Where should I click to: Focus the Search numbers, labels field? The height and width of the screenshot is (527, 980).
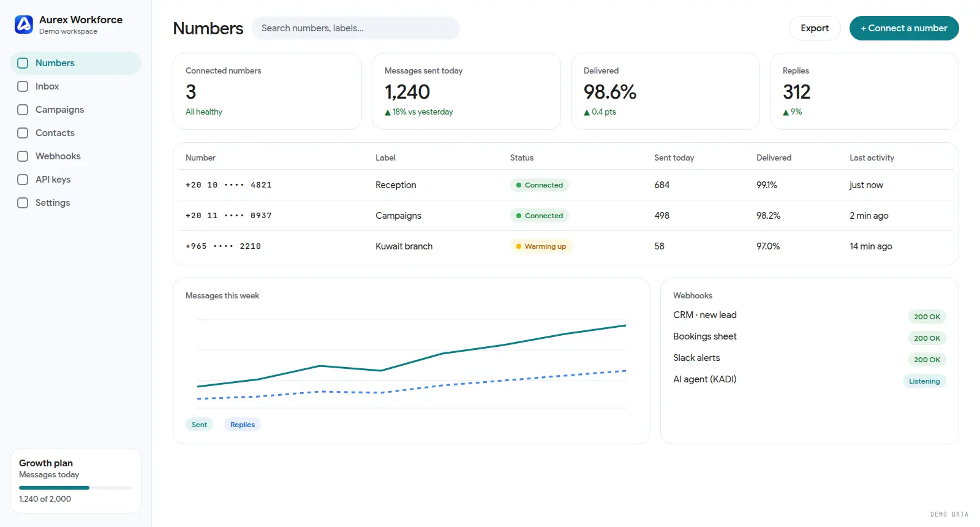pyautogui.click(x=356, y=28)
